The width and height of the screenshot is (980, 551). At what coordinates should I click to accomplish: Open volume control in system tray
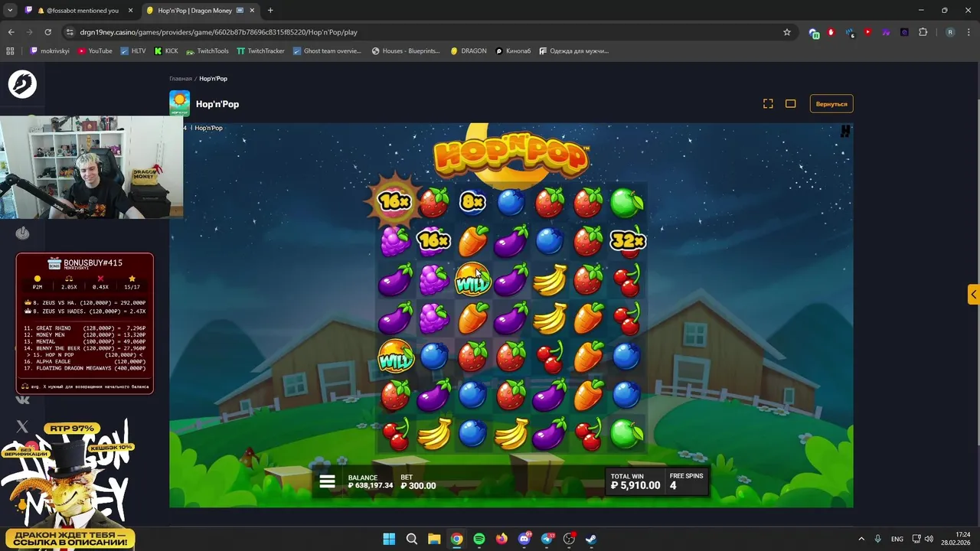pos(929,539)
